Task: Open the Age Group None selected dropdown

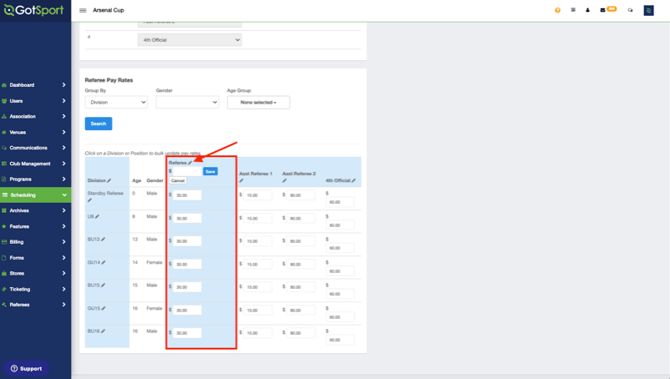Action: (x=259, y=102)
